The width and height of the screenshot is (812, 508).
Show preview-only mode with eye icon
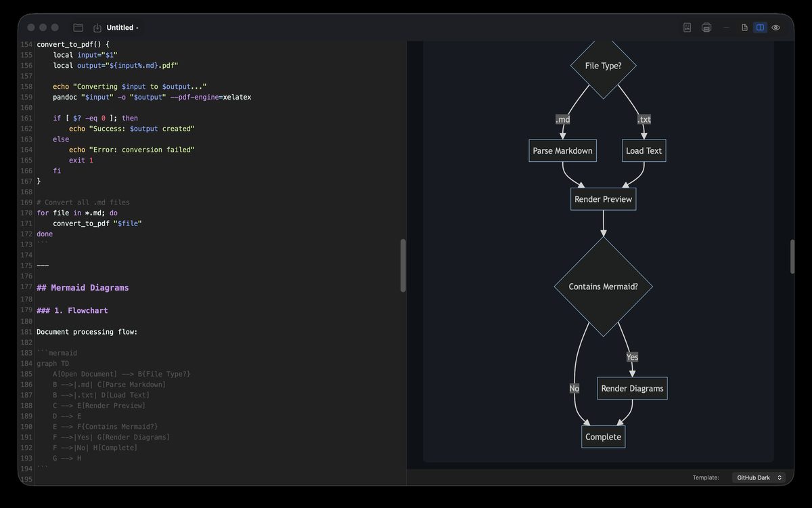[x=775, y=28]
